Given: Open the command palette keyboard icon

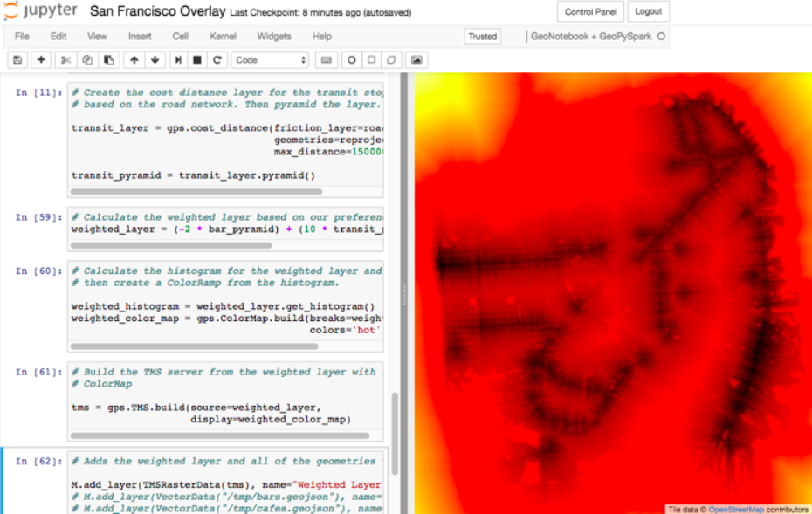Looking at the screenshot, I should coord(327,60).
